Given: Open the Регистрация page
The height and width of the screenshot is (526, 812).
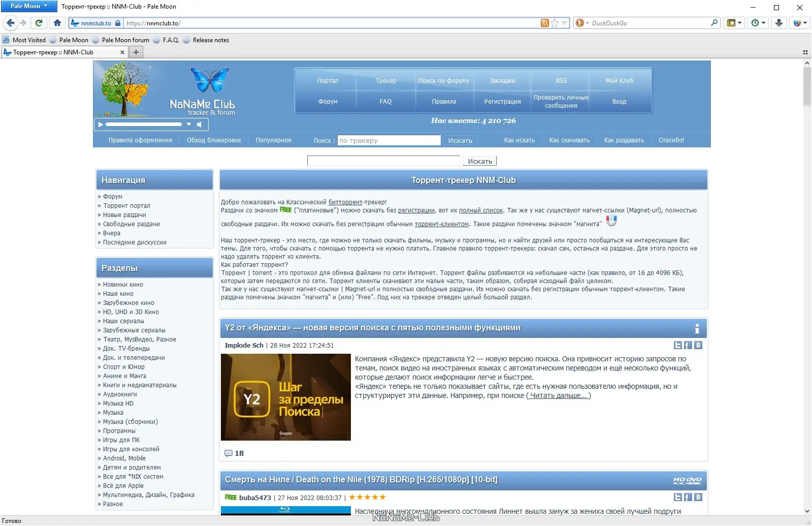Looking at the screenshot, I should 502,102.
